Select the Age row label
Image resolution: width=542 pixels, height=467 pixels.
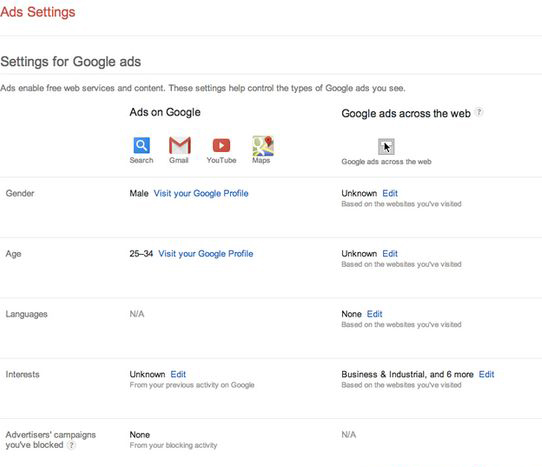[x=13, y=254]
